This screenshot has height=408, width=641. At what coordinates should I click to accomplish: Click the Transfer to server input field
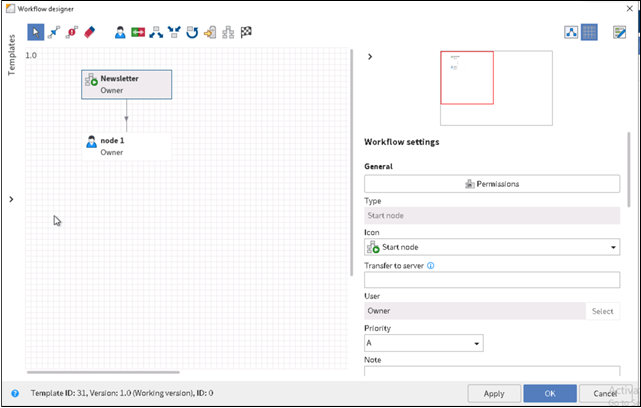(x=491, y=280)
